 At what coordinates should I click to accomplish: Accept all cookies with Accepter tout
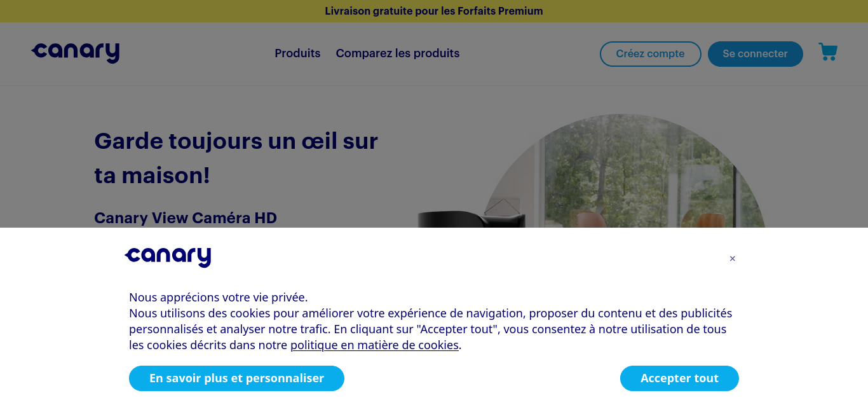(679, 378)
